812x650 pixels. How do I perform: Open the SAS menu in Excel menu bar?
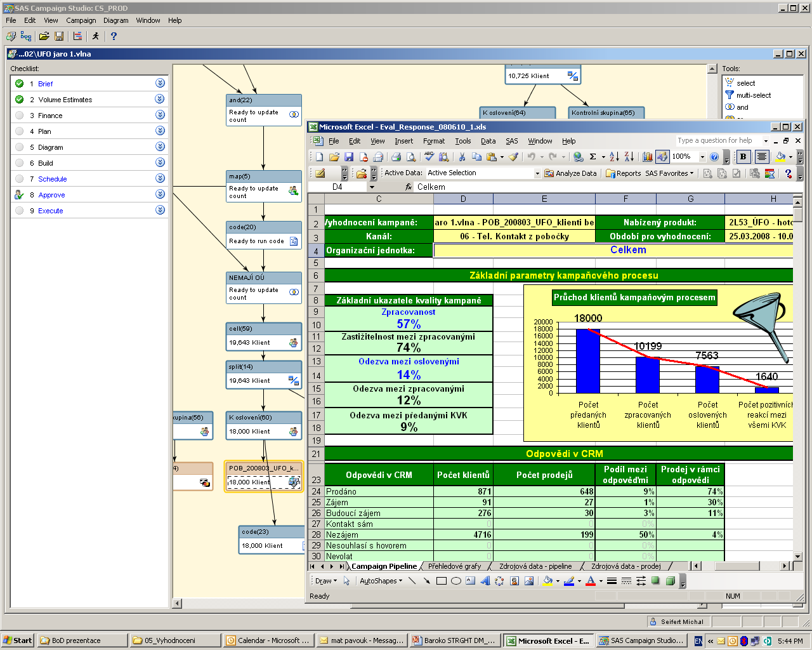coord(512,141)
